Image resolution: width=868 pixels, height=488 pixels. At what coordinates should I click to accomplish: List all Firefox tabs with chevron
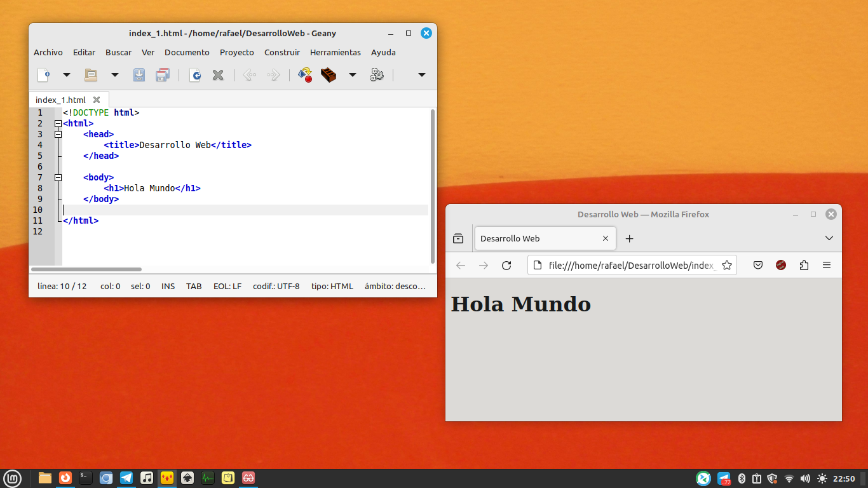(829, 239)
